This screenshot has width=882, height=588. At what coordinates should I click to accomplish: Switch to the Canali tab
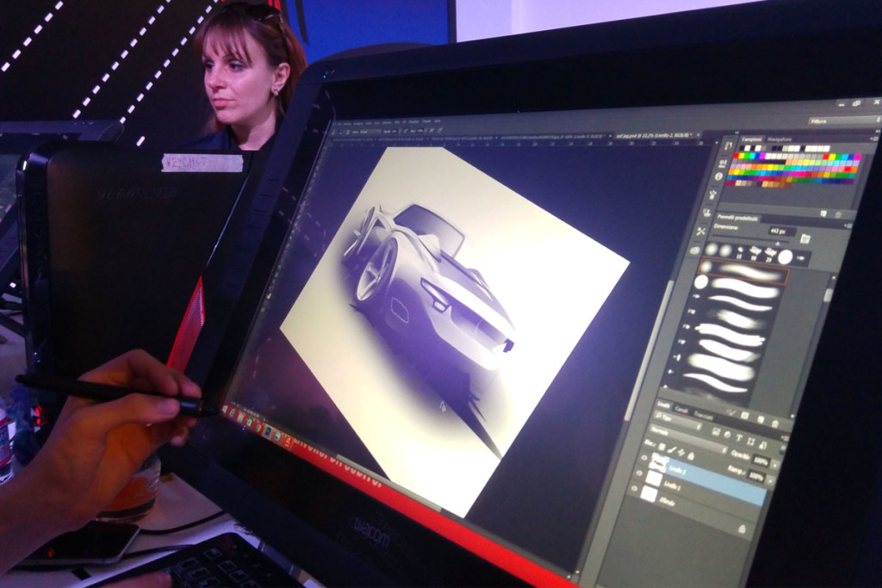point(681,409)
